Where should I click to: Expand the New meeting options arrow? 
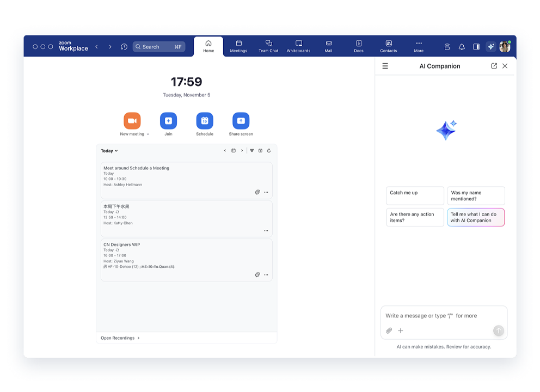[148, 134]
